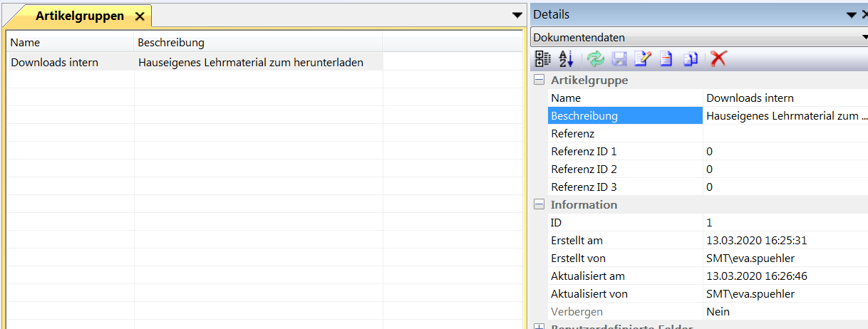
Task: Sort properties alphabetically with A-Z icon
Action: tap(566, 60)
